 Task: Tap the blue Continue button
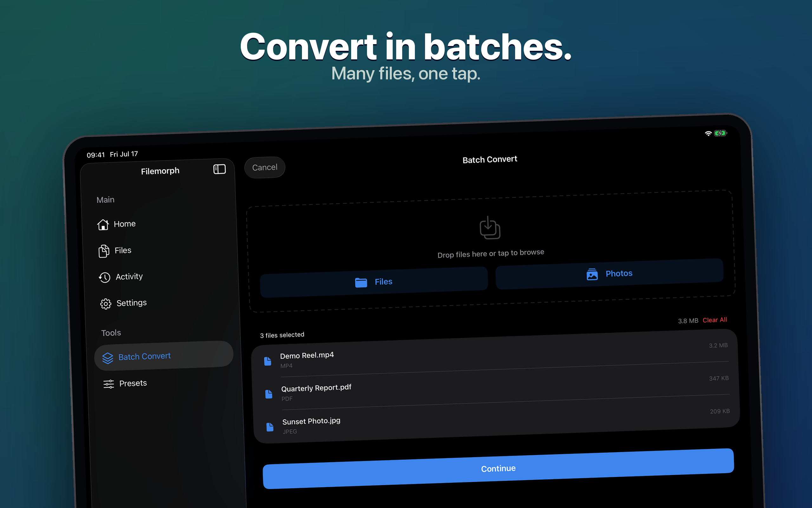[498, 469]
